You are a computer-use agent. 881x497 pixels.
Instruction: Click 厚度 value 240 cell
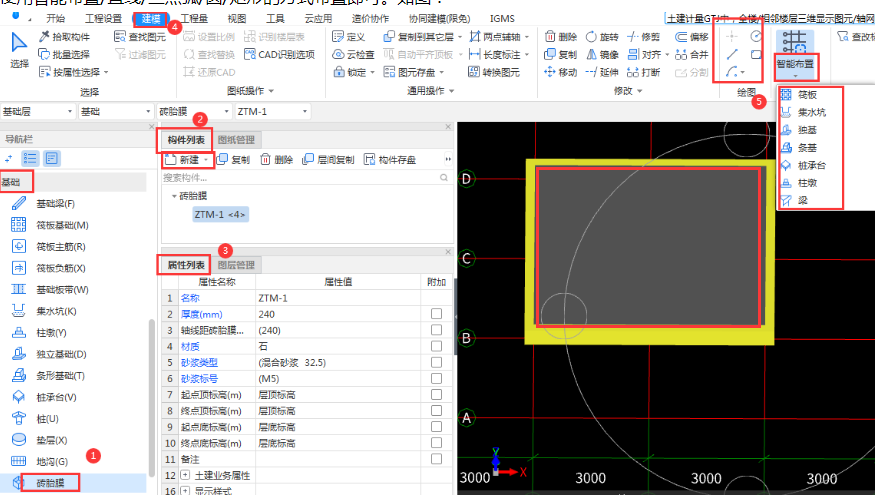coord(338,314)
